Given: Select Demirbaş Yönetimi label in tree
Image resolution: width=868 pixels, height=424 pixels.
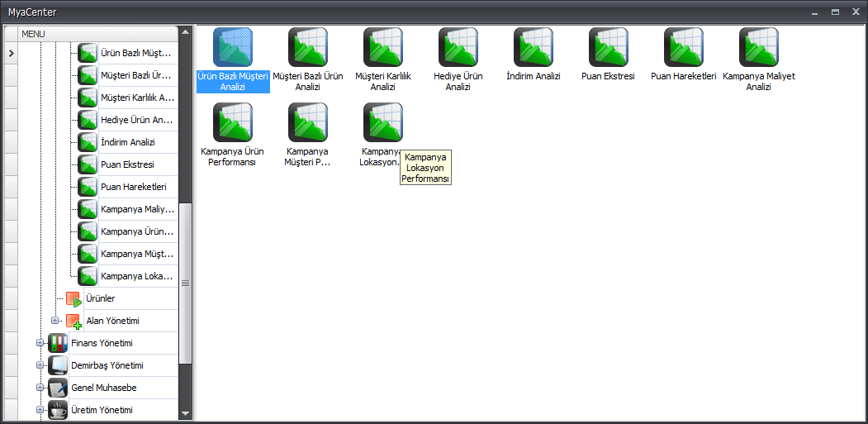Looking at the screenshot, I should tap(107, 365).
